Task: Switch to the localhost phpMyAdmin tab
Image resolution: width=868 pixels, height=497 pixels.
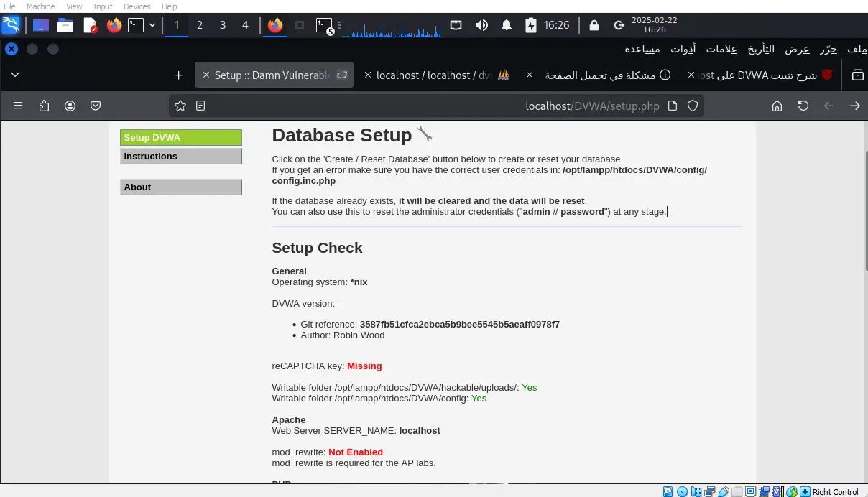Action: tap(438, 75)
